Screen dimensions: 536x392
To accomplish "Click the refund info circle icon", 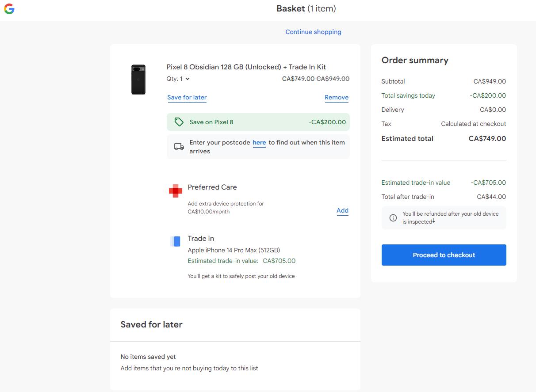I will point(393,218).
